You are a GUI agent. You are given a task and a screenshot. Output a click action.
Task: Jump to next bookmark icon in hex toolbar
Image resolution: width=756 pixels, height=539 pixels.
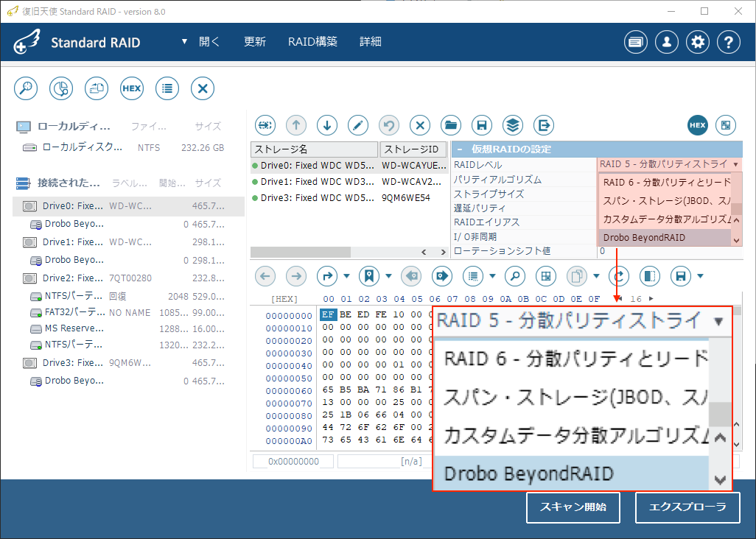click(442, 276)
